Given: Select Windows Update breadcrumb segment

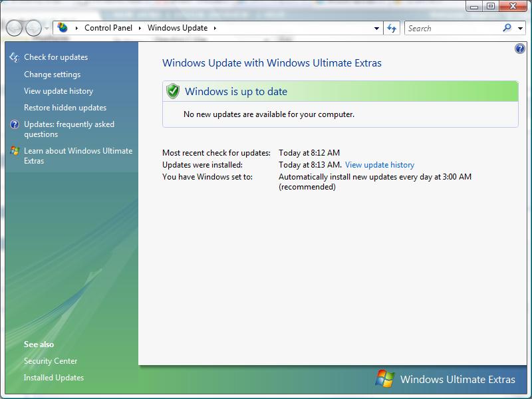Looking at the screenshot, I should [177, 28].
